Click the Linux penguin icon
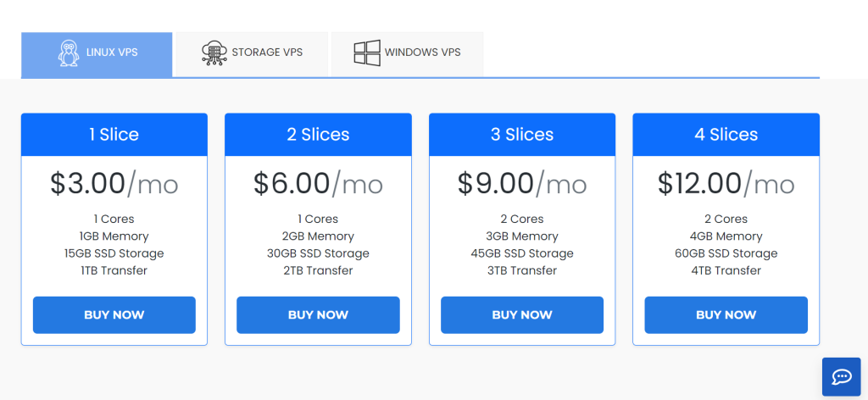Image resolution: width=868 pixels, height=400 pixels. pyautogui.click(x=69, y=53)
